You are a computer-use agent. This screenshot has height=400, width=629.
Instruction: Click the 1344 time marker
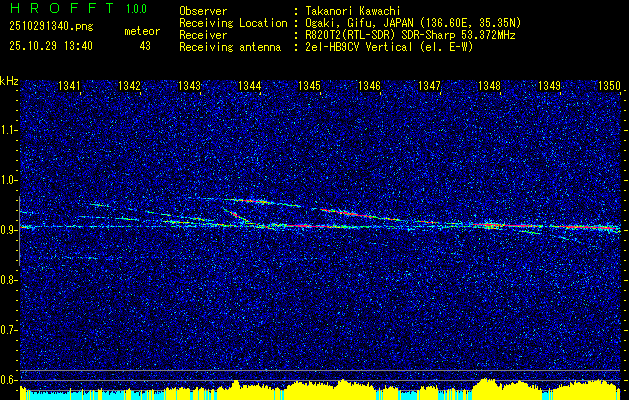coord(250,86)
